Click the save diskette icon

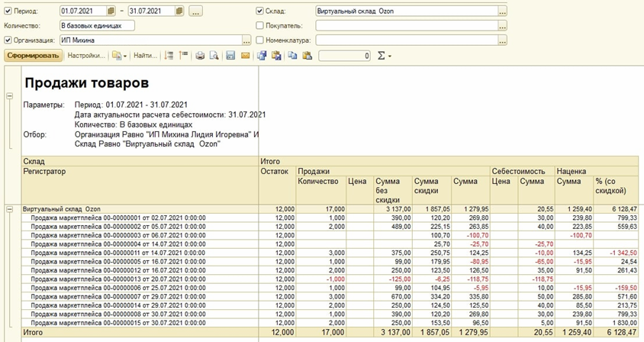point(230,56)
